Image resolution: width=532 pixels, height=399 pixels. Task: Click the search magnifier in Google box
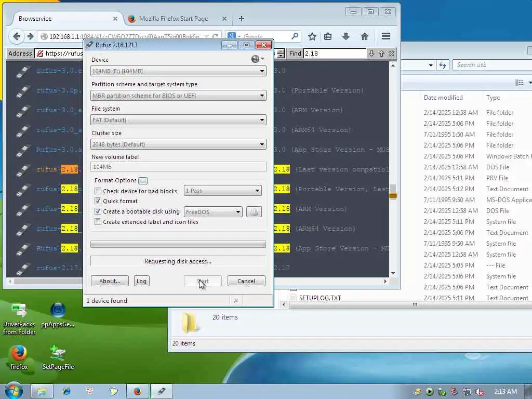(x=295, y=36)
